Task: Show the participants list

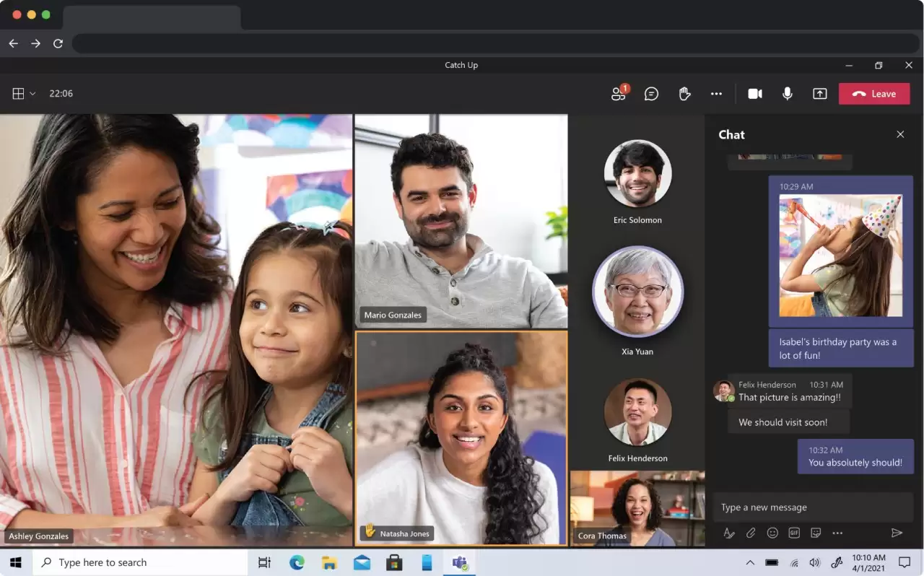Action: click(x=618, y=93)
